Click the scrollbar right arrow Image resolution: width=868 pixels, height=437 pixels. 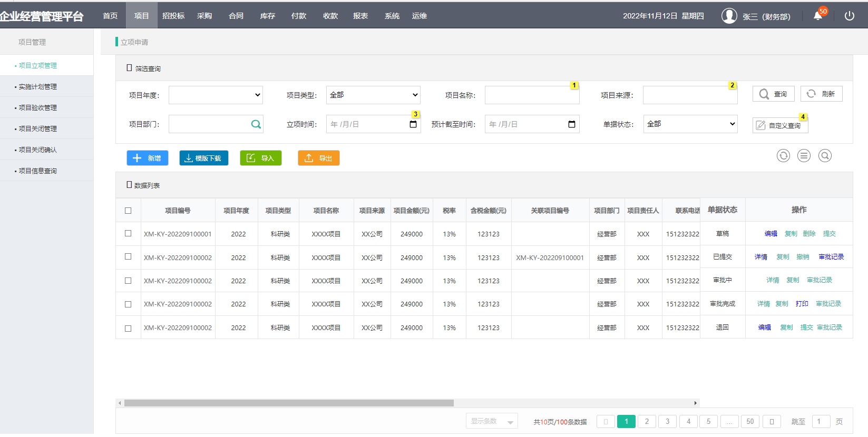[x=696, y=403]
